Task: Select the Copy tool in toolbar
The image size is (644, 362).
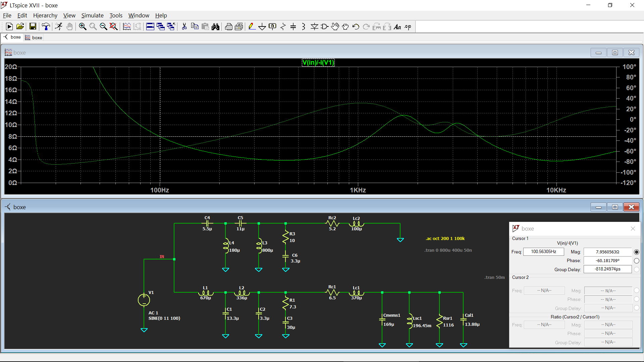Action: click(x=195, y=27)
